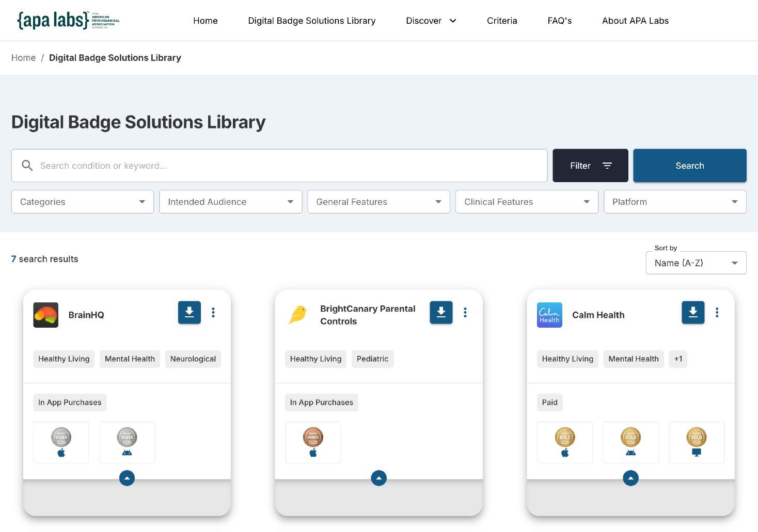Collapse the Calm Health card arrow
The width and height of the screenshot is (758, 532).
(x=630, y=478)
